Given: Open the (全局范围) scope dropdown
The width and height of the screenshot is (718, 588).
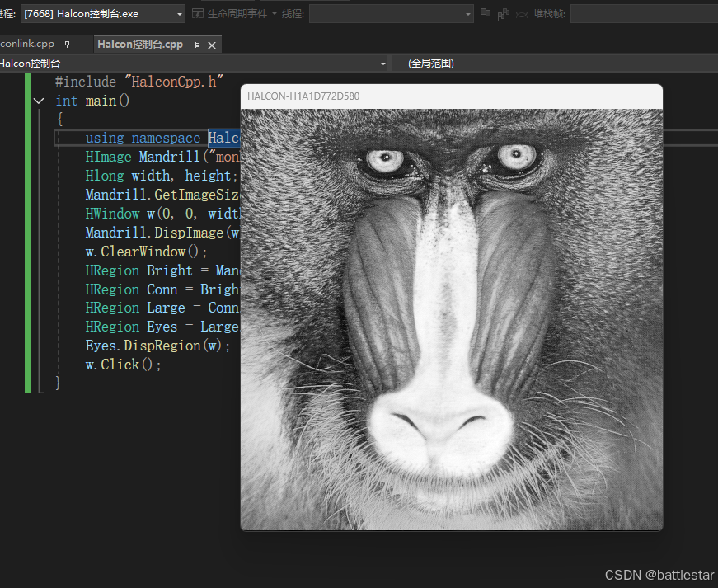Looking at the screenshot, I should [555, 64].
